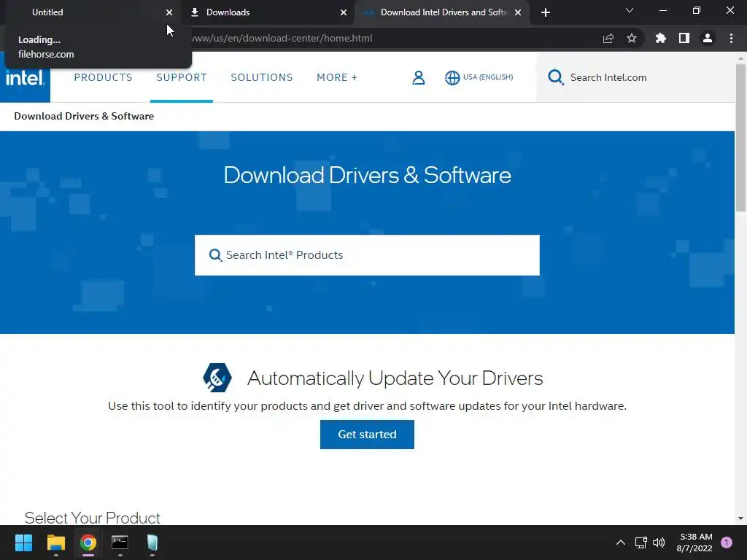
Task: Open network status tray icon
Action: point(640,542)
